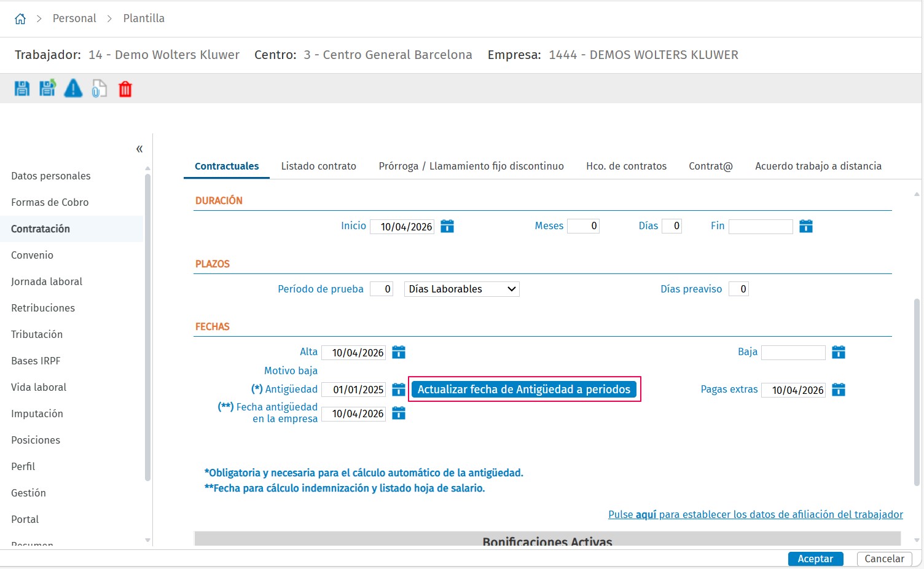Open calendar picker for Alta date

pos(399,352)
